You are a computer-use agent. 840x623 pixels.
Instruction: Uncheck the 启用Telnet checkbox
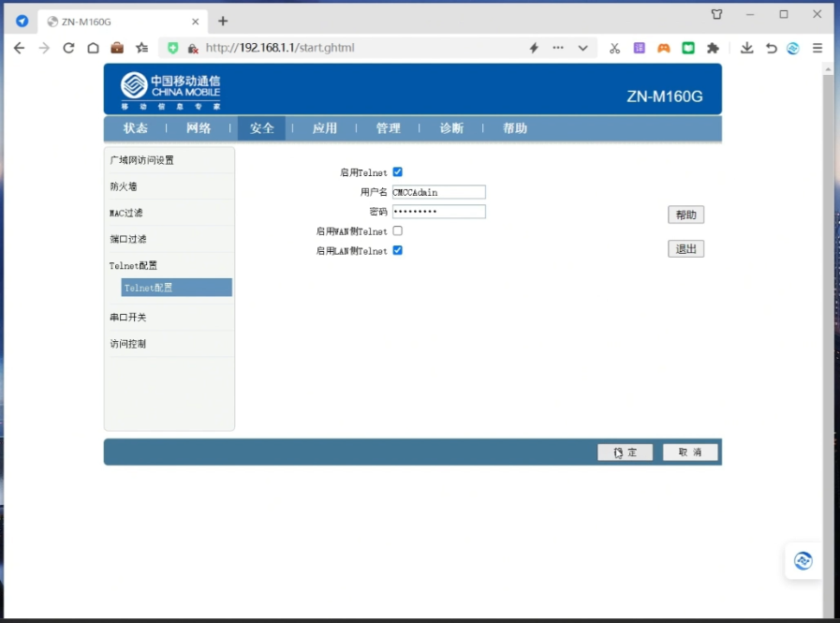click(x=398, y=172)
